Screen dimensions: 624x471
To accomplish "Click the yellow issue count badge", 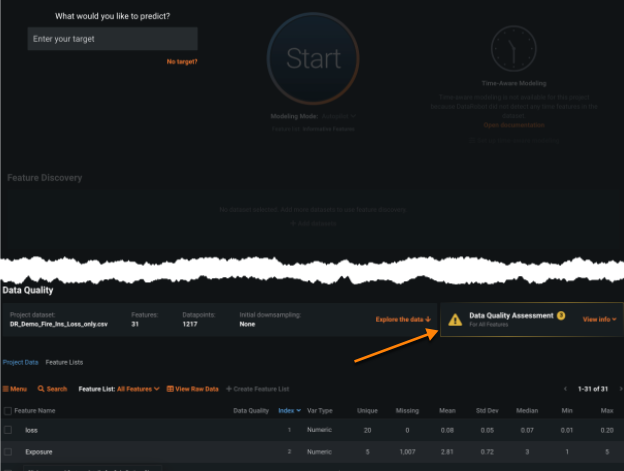I will click(x=561, y=315).
